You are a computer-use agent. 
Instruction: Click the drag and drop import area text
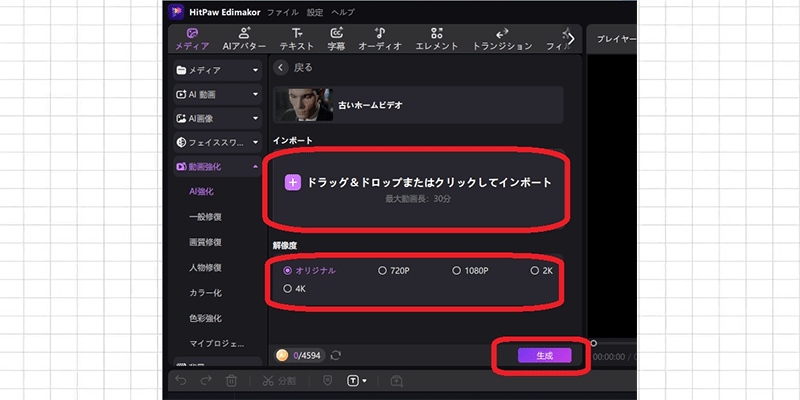click(429, 183)
